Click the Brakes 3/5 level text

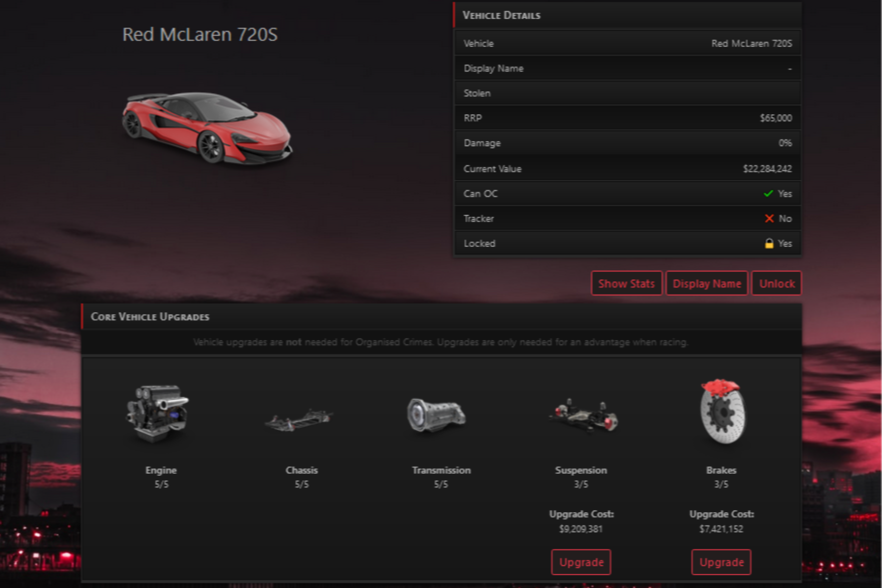[x=721, y=484]
